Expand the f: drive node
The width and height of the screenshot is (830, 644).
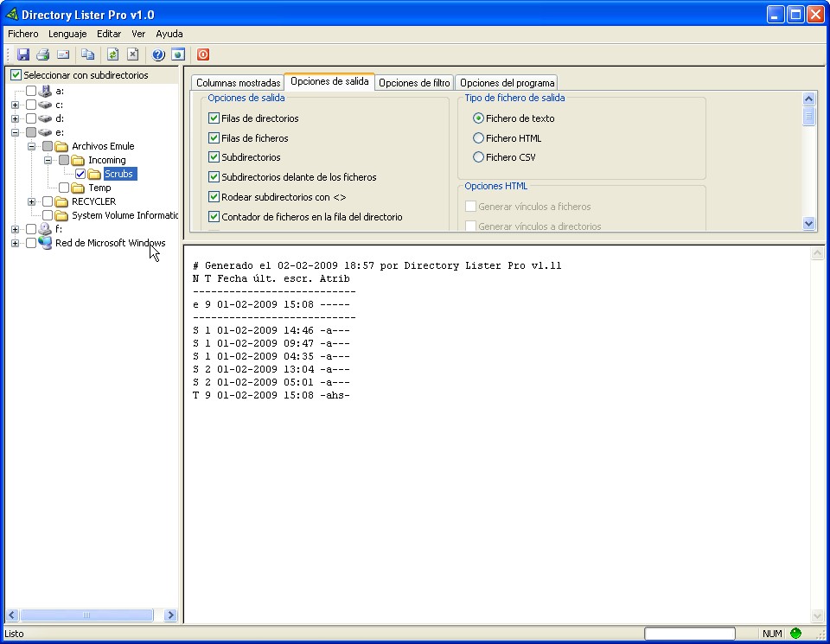[x=15, y=229]
